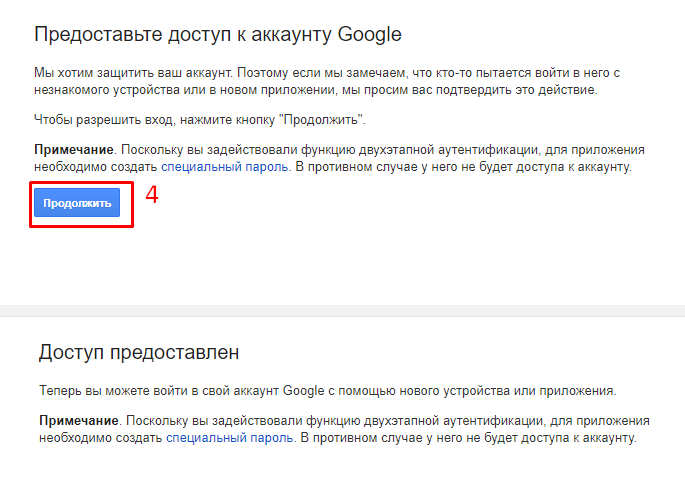Select the heading Предоставьте доступ к аккаунту Google
The height and width of the screenshot is (498, 685).
[218, 35]
